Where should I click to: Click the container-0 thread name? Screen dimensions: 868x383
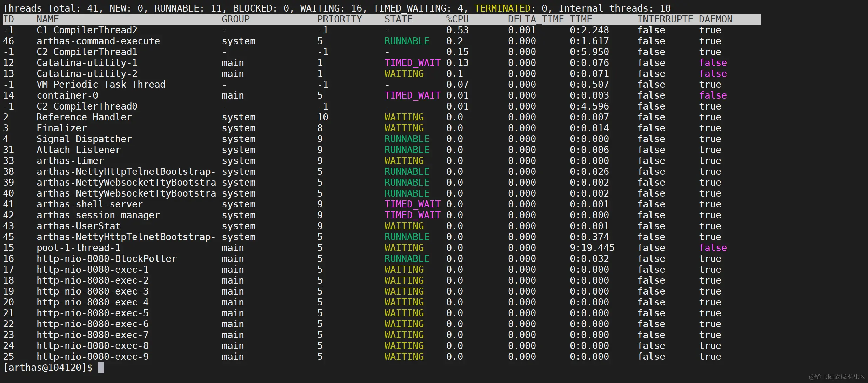tap(67, 95)
